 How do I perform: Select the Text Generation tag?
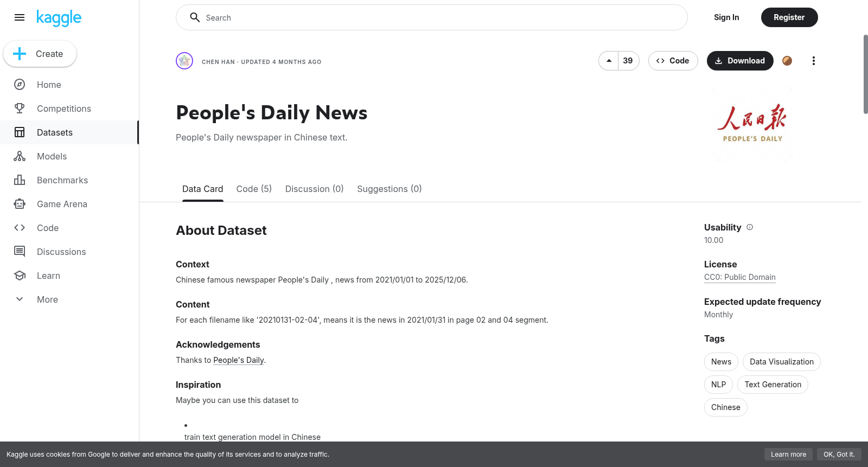pyautogui.click(x=773, y=385)
